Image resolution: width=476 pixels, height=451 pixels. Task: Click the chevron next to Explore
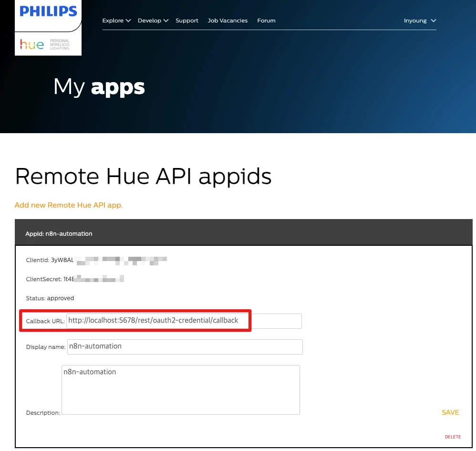[128, 21]
